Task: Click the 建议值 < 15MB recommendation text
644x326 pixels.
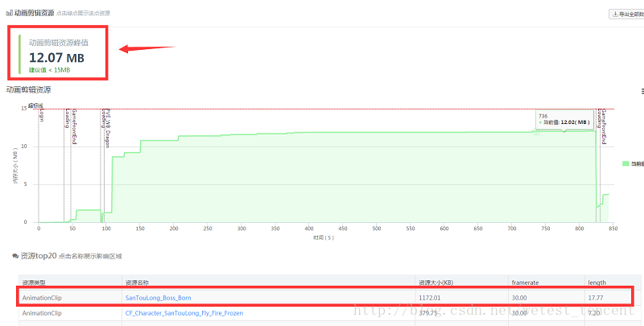Action: tap(49, 70)
